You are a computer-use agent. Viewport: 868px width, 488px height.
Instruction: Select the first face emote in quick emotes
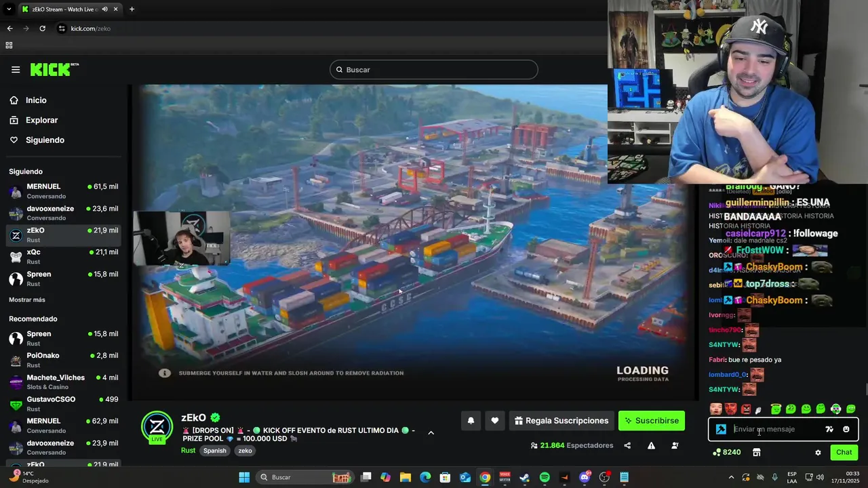click(x=715, y=409)
